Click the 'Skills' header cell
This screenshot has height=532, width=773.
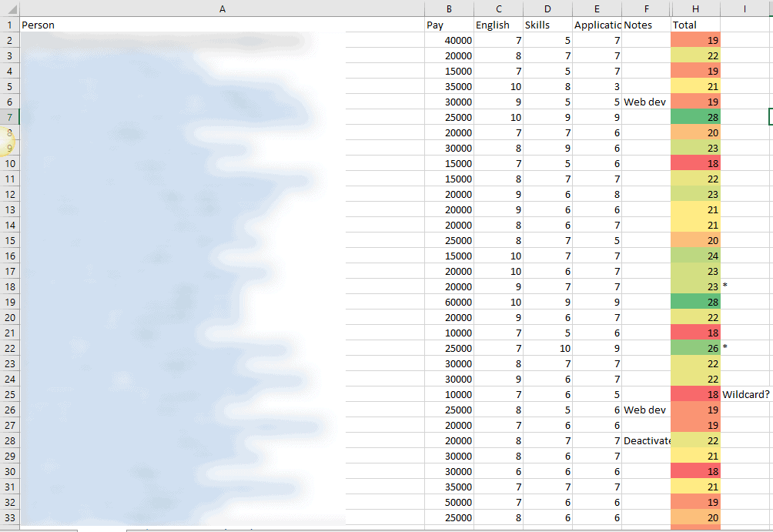[547, 25]
